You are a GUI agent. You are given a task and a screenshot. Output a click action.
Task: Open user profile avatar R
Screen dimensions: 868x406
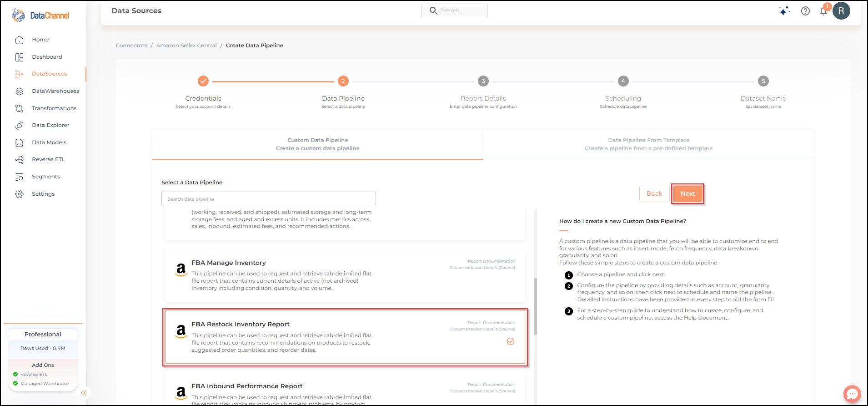[x=841, y=11]
